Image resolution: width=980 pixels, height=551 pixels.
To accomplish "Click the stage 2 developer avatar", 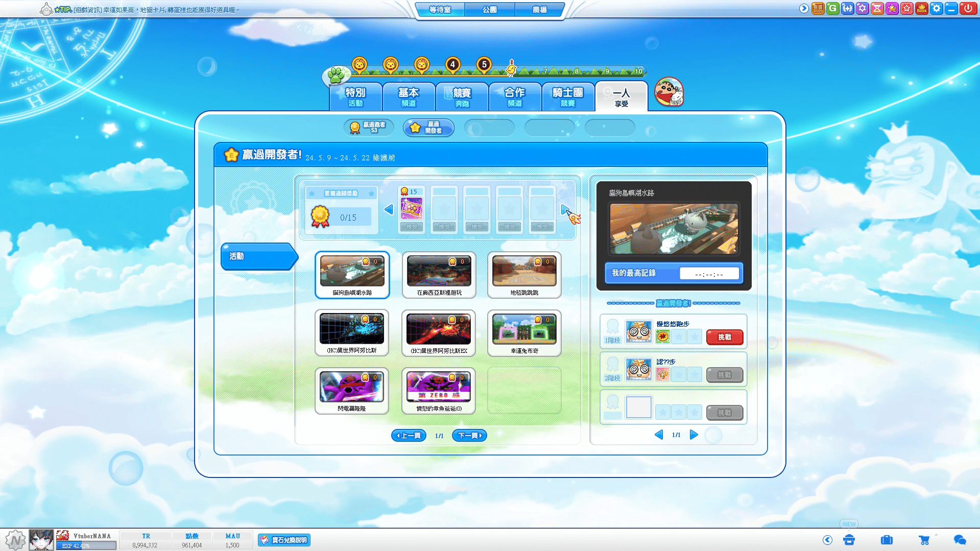I will (x=638, y=370).
